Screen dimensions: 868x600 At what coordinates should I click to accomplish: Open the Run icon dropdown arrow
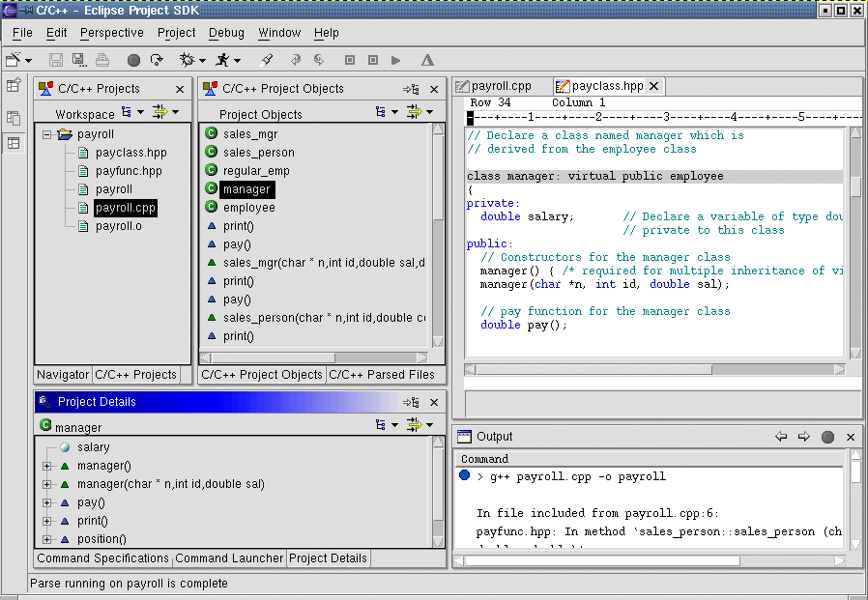click(238, 60)
